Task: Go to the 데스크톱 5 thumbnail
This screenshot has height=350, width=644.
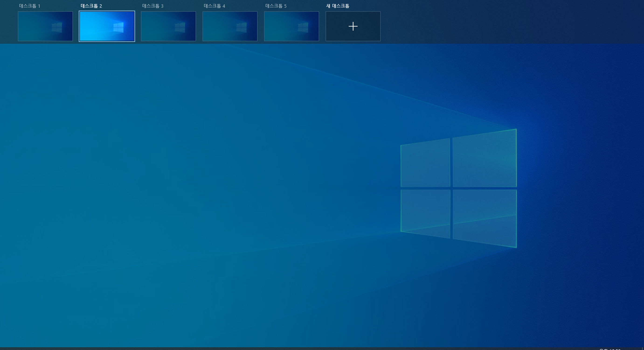Action: click(x=291, y=26)
